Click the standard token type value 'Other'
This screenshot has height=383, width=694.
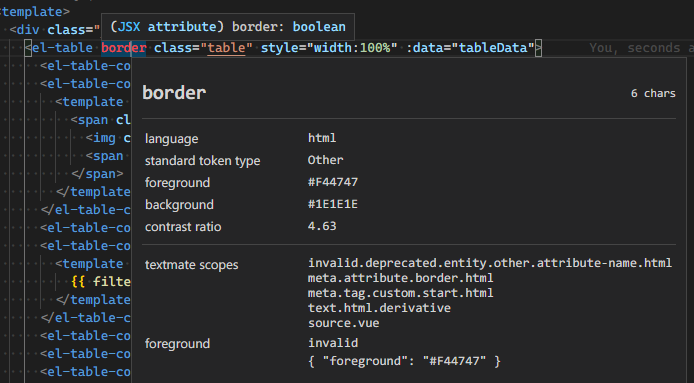325,160
